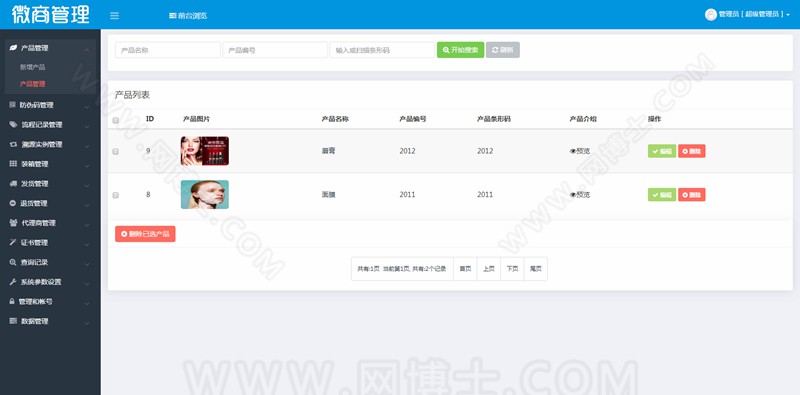Open the 前台浏览 link text
The image size is (800, 395).
point(192,15)
